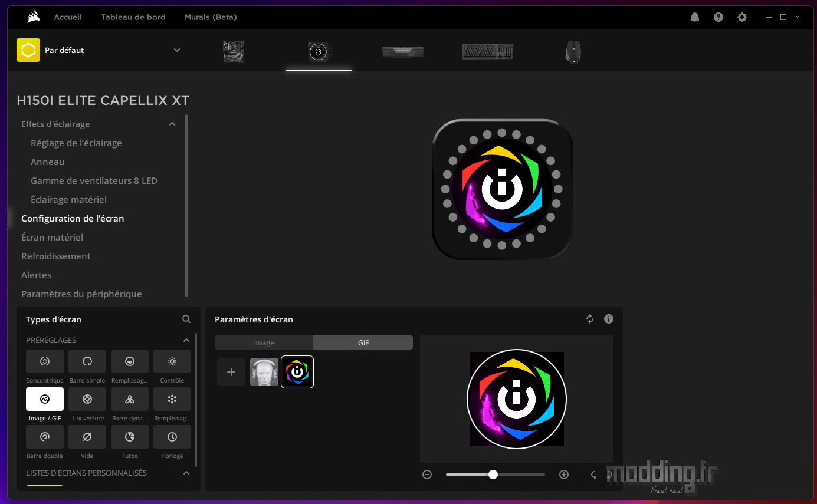
Task: Click the Corsair sails logo
Action: coord(33,17)
